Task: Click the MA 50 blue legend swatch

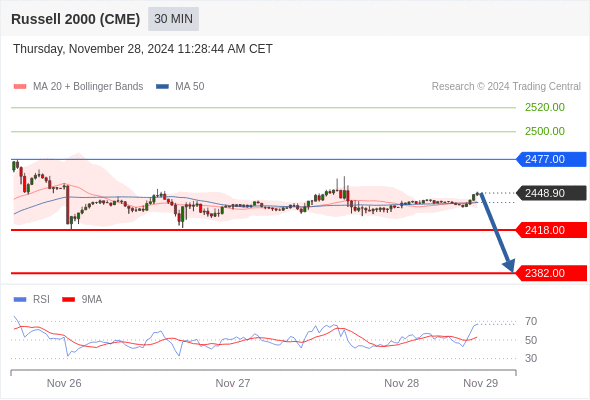Action: pos(162,87)
